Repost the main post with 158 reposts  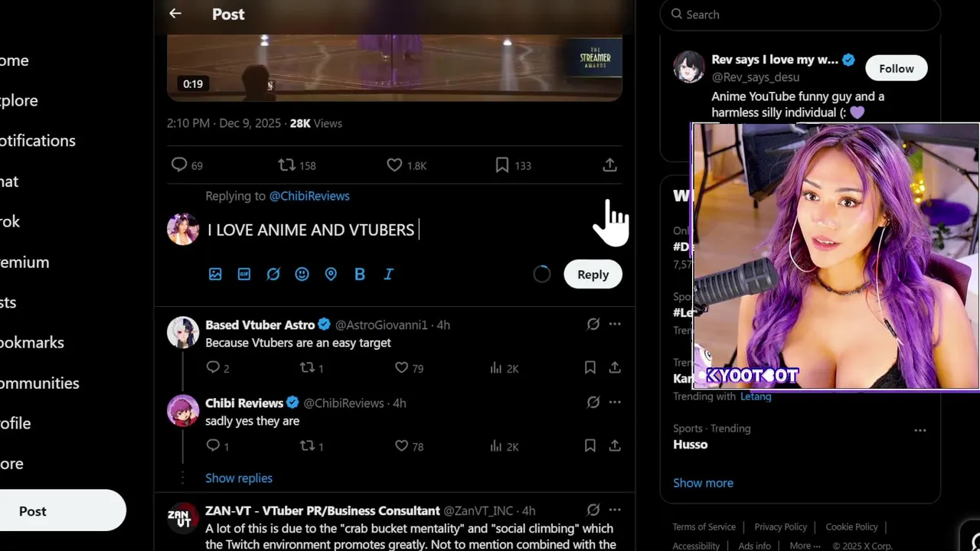[296, 165]
